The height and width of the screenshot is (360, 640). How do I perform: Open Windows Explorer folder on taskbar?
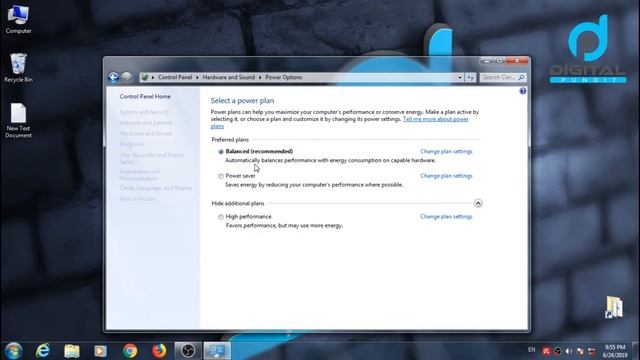click(x=72, y=351)
